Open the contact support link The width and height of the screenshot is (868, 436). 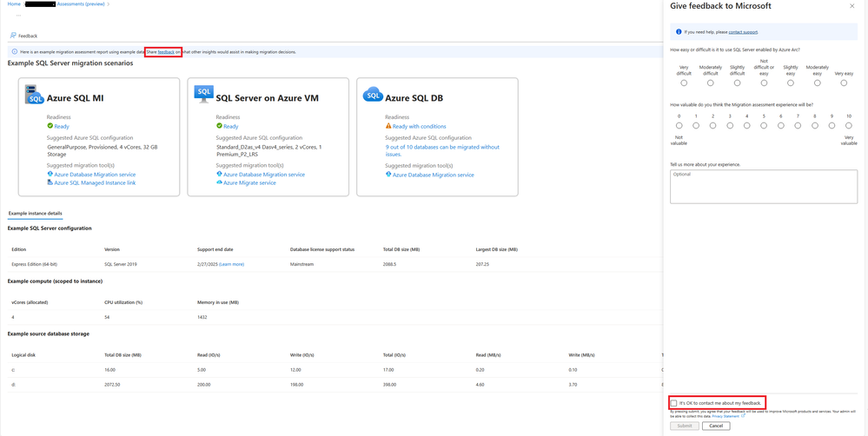pyautogui.click(x=743, y=32)
